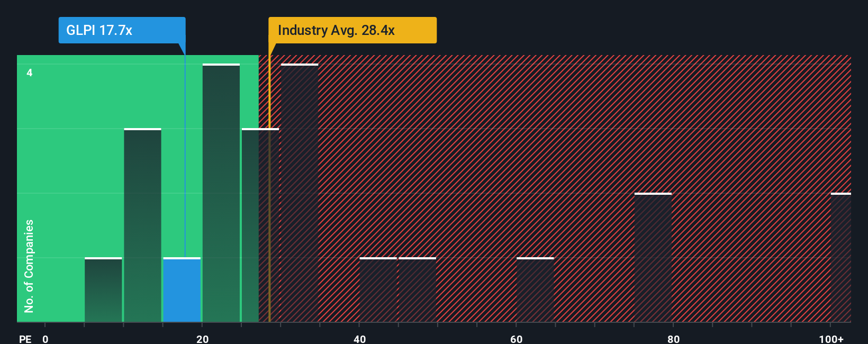868x344 pixels.
Task: Click the short bar at PE 5-10
Action: [103, 290]
